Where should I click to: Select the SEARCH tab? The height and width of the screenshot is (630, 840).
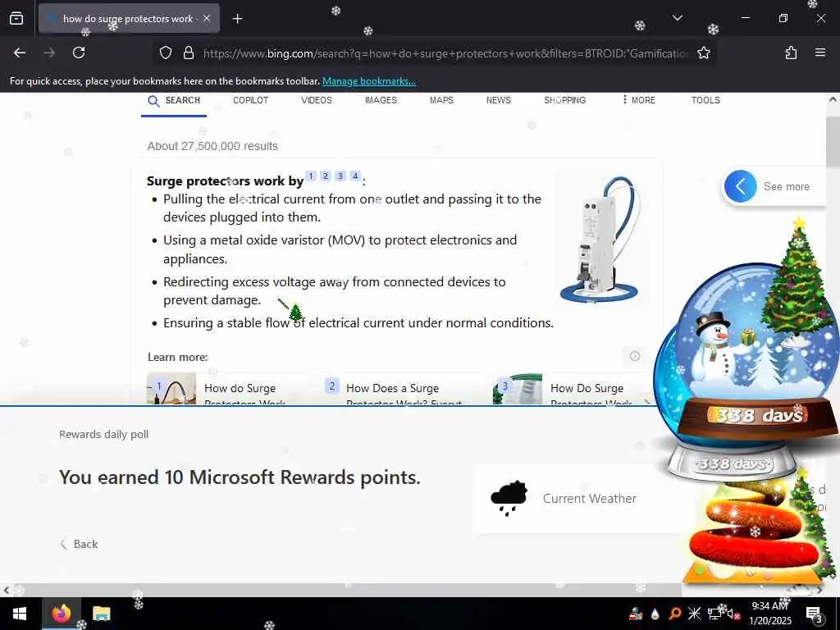pos(174,101)
